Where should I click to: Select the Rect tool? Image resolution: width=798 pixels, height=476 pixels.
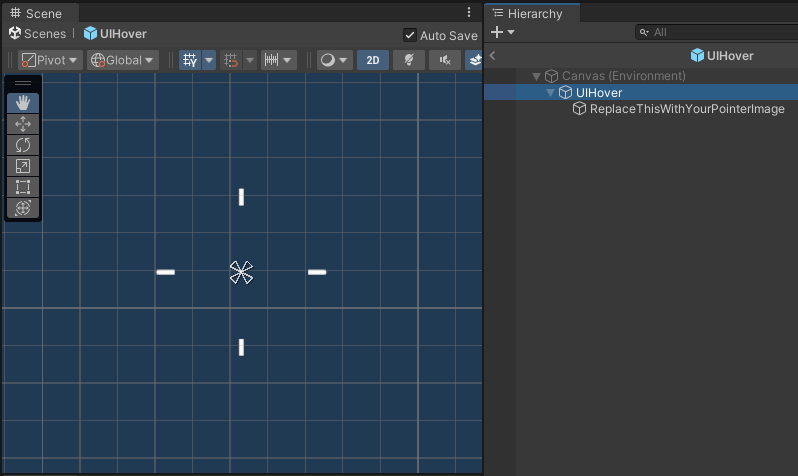click(23, 187)
